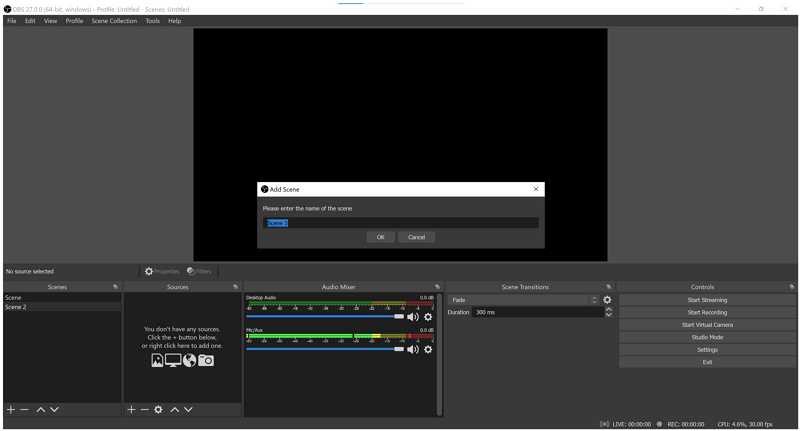Pop out the Scenes dock panel
This screenshot has height=431, width=800.
[115, 287]
